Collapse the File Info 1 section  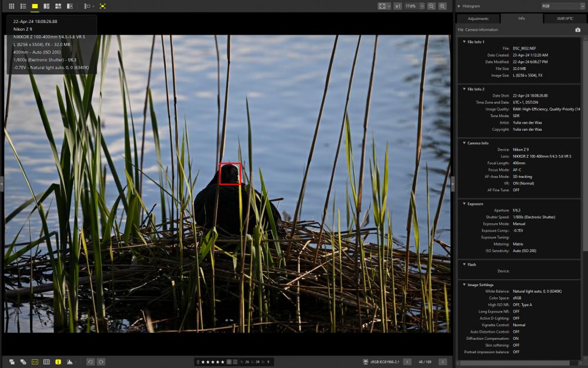[465, 42]
